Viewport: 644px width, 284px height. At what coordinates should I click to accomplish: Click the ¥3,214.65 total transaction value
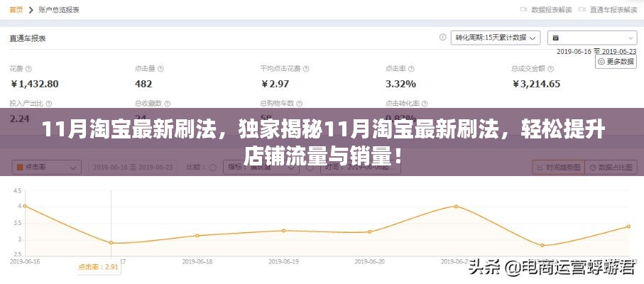(x=535, y=84)
